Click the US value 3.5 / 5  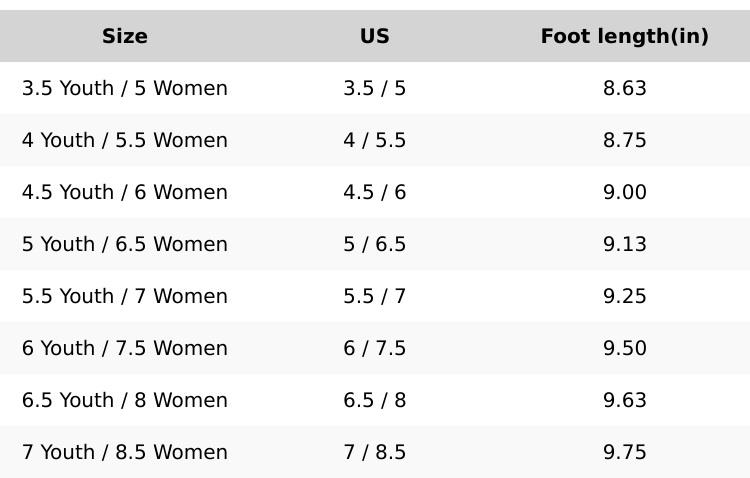pos(374,89)
